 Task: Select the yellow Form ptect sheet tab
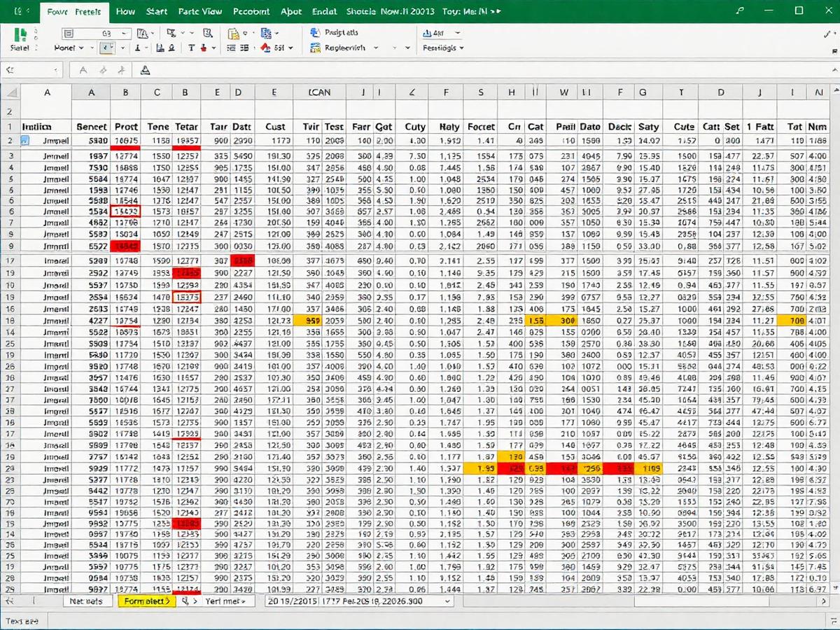146,601
